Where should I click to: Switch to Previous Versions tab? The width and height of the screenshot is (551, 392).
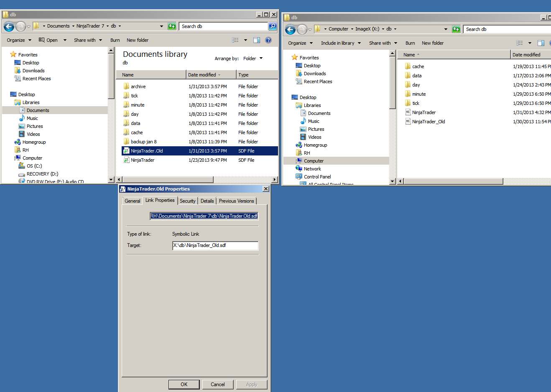point(236,201)
